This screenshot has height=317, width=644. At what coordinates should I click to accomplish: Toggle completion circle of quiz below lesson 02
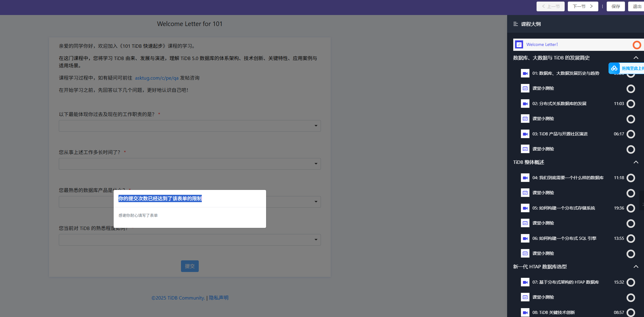pyautogui.click(x=631, y=119)
